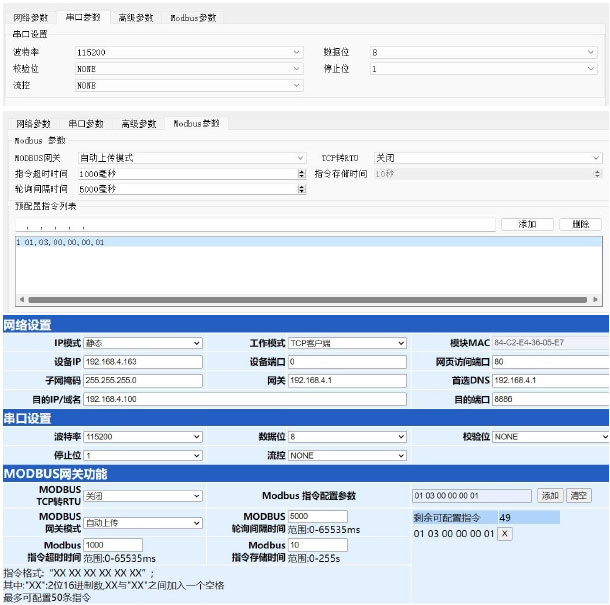The width and height of the screenshot is (610, 605).
Task: Switch to the Modbus参数 tab in the topmost tab row
Action: (x=192, y=18)
